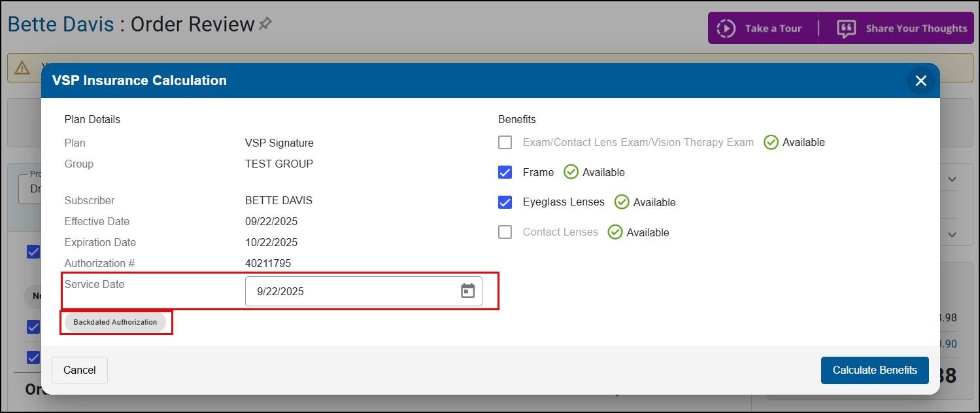Click the pin icon beside Order Review

(265, 24)
